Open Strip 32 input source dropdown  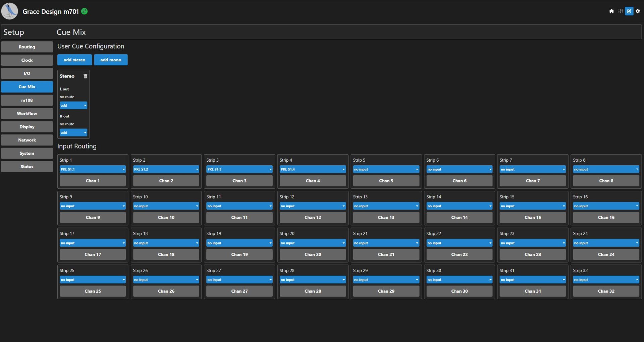[606, 280]
